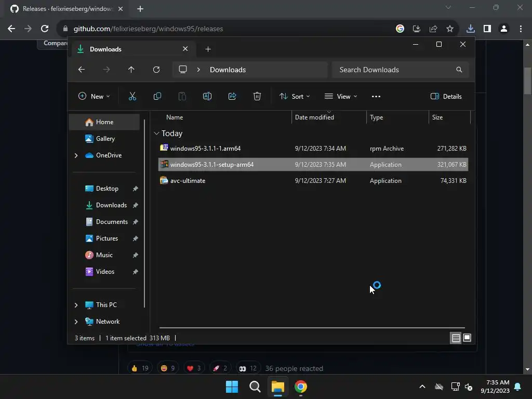Collapse the Today group

[x=156, y=134]
